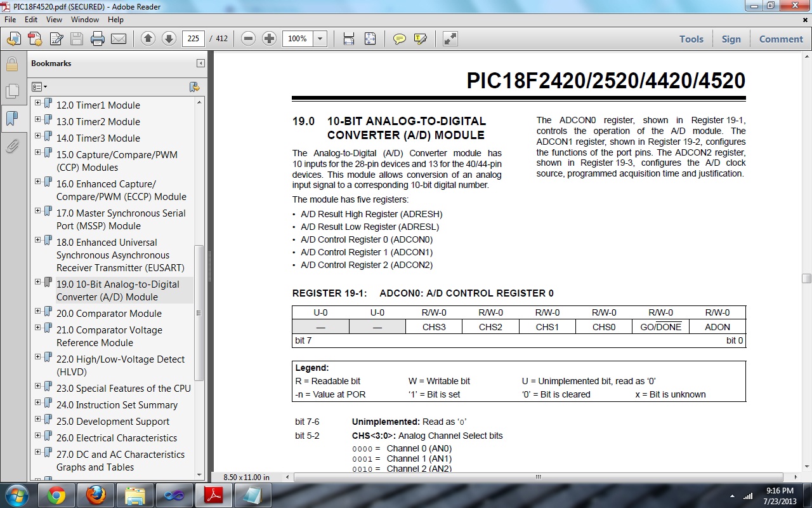This screenshot has height=508, width=812.
Task: Click the Create PDF online icon
Action: tap(13, 39)
